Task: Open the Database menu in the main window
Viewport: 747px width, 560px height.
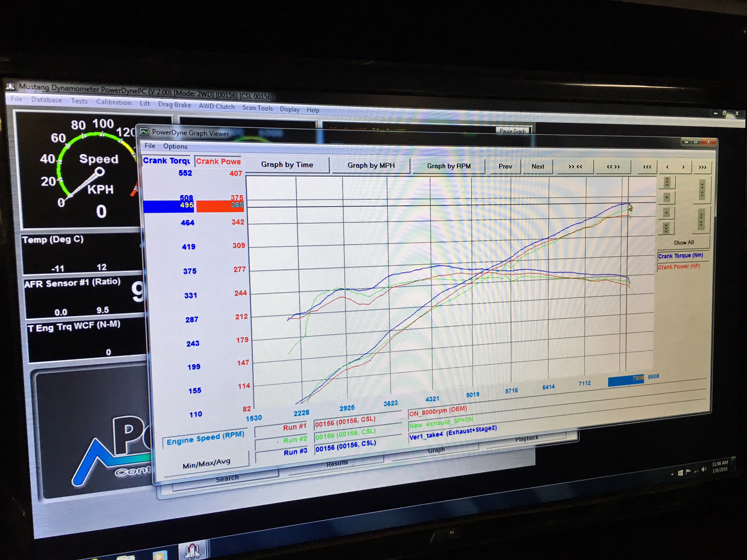Action: (46, 100)
